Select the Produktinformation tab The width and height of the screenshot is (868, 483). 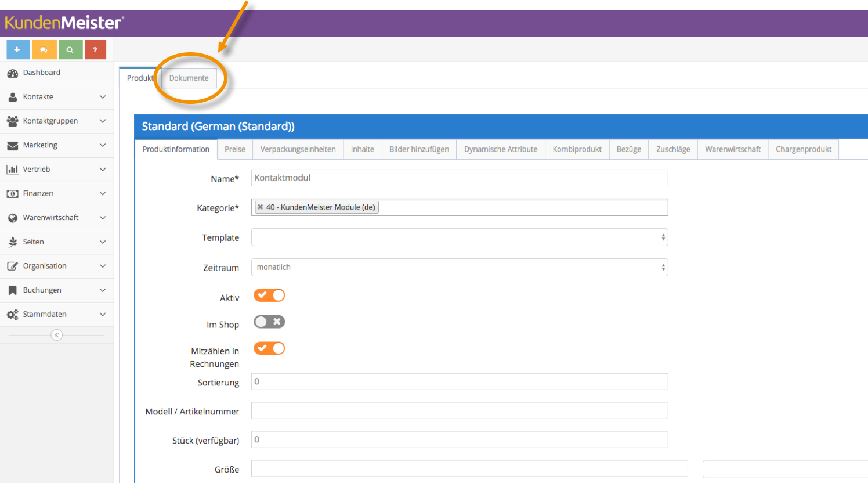pyautogui.click(x=176, y=149)
